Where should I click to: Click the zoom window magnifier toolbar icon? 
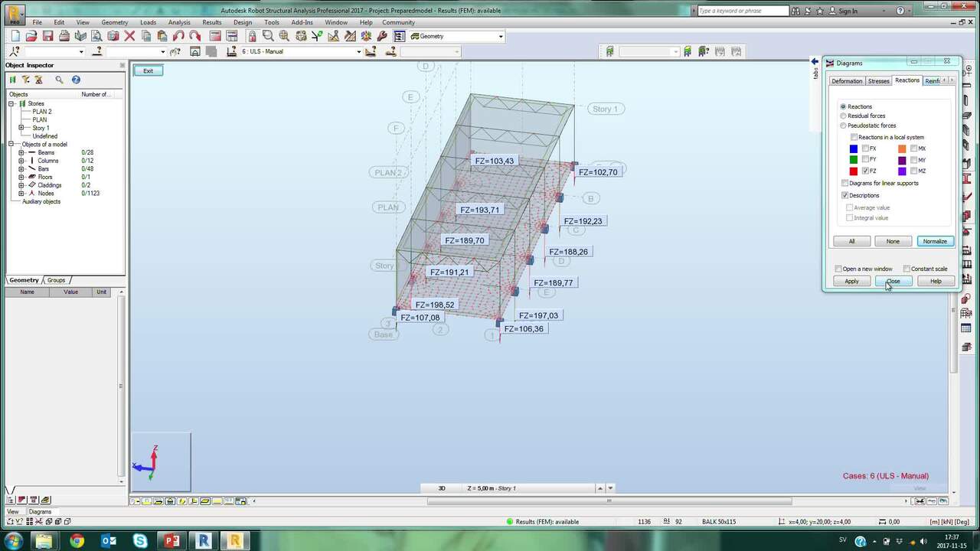[x=268, y=36]
